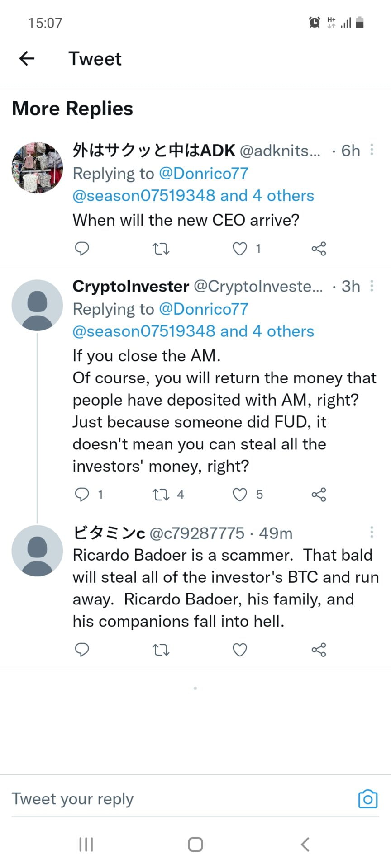Viewport: 391px width, 868px height.
Task: Like the "When will the new CEO arrive?" tweet
Action: pos(239,249)
